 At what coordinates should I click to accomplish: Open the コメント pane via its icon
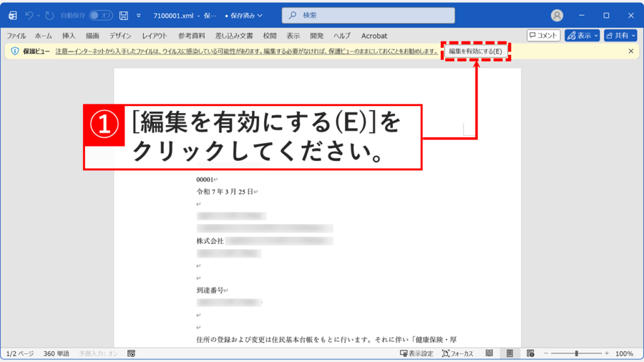[543, 35]
